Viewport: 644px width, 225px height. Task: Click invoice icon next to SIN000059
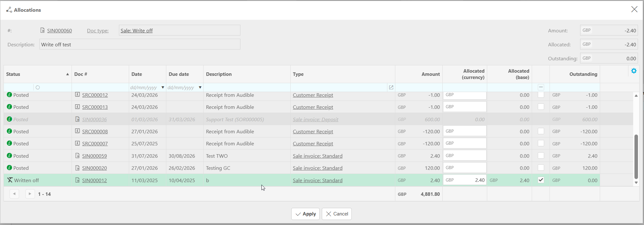77,156
